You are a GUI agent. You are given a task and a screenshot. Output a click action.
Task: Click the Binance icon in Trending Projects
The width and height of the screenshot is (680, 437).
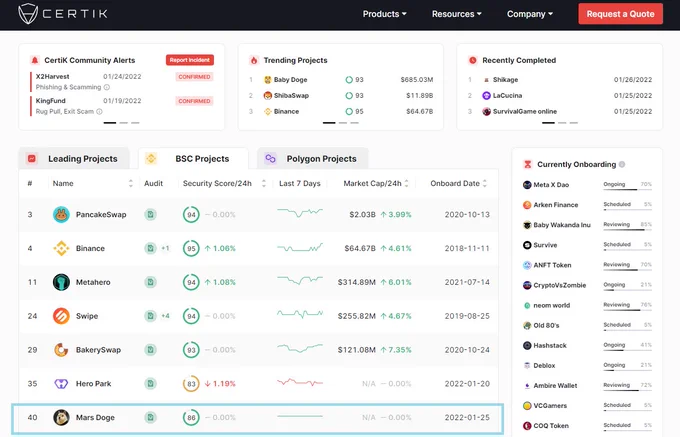pyautogui.click(x=268, y=111)
